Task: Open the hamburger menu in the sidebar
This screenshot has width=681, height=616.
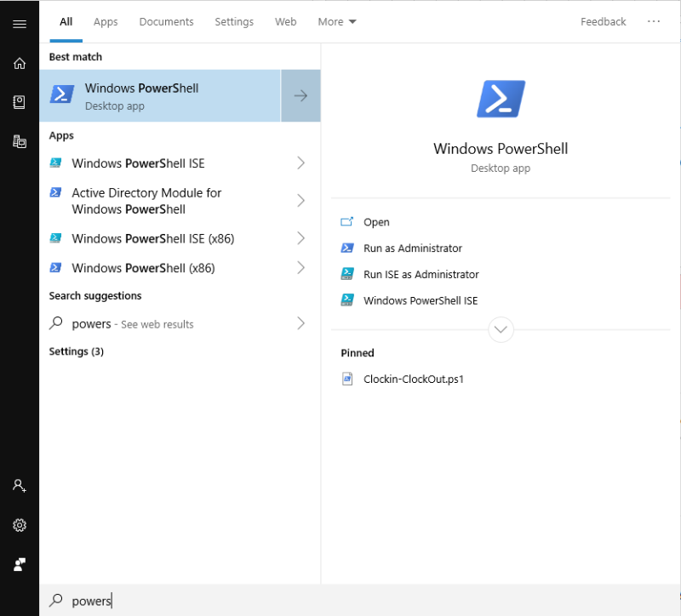Action: pos(19,23)
